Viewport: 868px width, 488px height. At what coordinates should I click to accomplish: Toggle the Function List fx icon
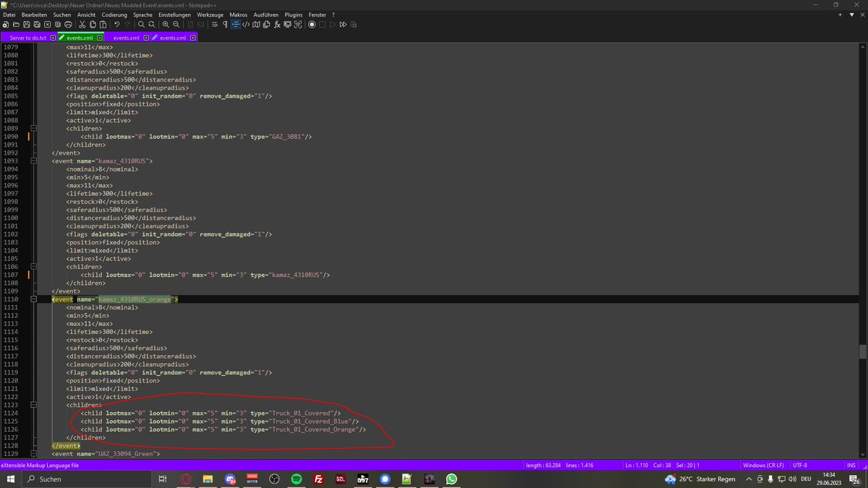point(277,25)
